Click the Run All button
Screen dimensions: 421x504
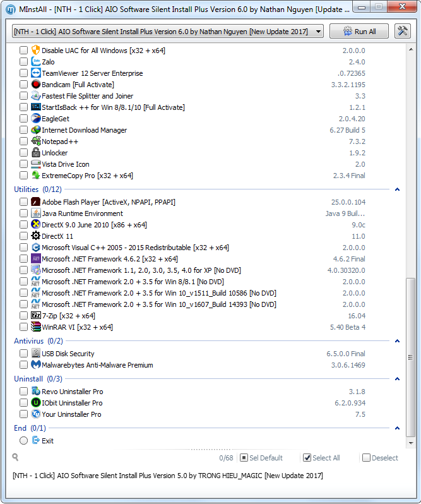pos(359,31)
